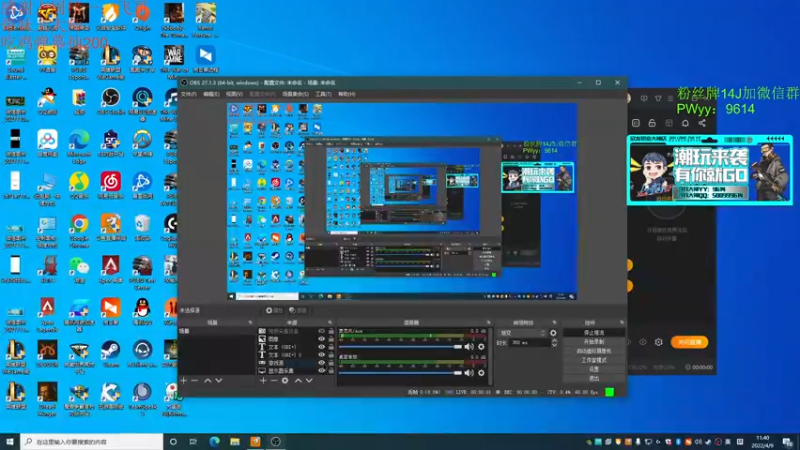The image size is (800, 450).
Task: Open the 工具(T) menu in OBS
Action: coord(323,94)
